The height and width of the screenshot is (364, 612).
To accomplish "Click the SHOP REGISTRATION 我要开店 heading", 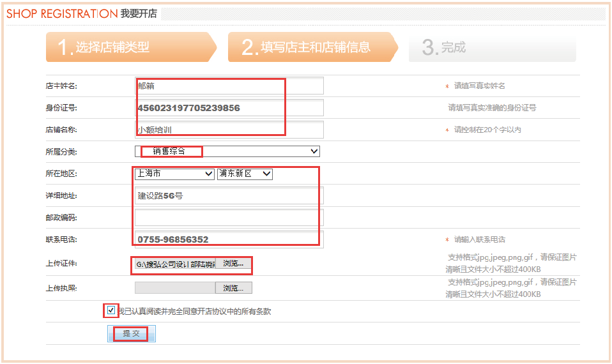I will [x=82, y=13].
